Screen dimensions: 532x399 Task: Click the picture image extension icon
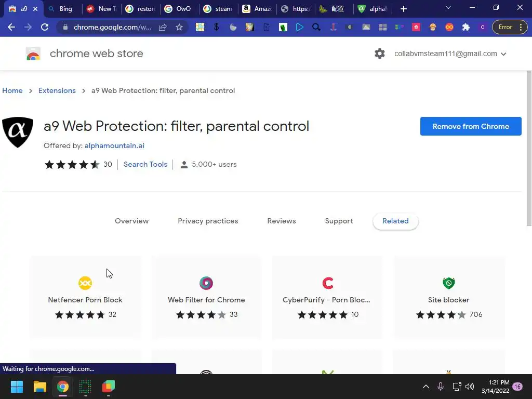coord(366,27)
